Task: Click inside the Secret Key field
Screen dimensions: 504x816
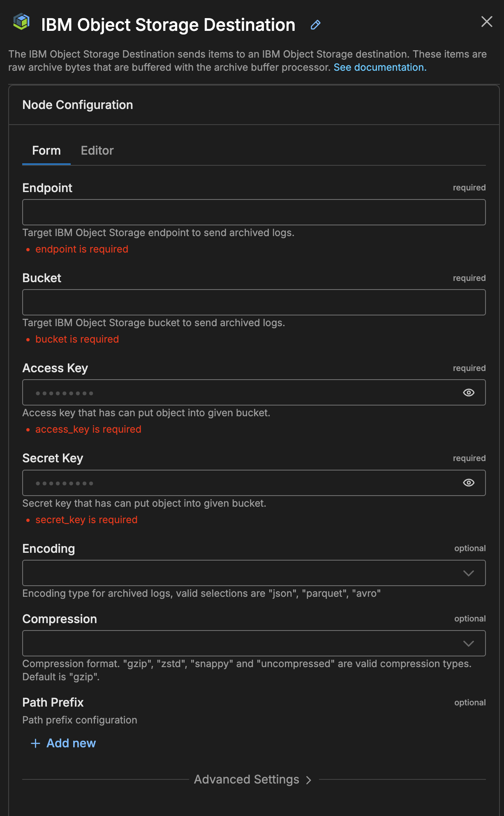Action: click(x=238, y=483)
